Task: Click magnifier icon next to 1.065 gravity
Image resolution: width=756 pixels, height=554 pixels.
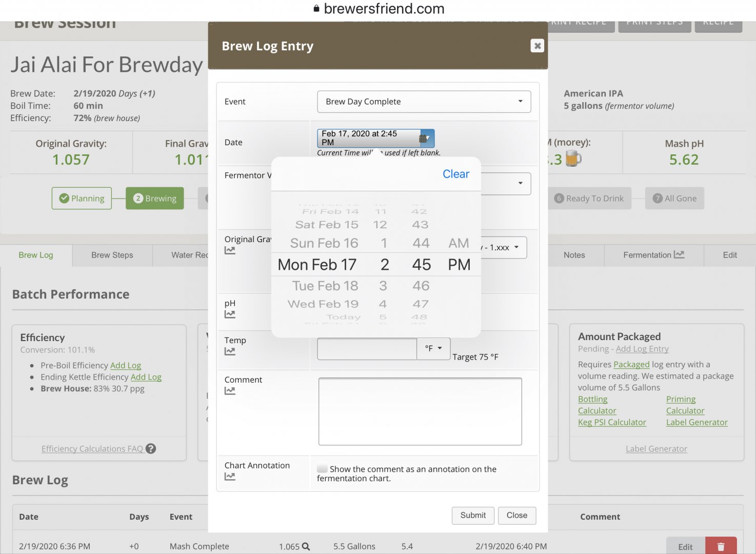Action: pyautogui.click(x=306, y=546)
